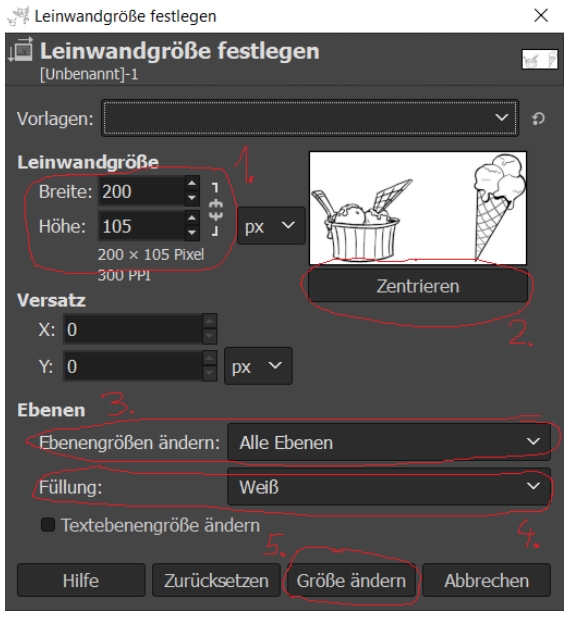Open the Versatz px unit dropdown
The height and width of the screenshot is (617, 568).
258,366
